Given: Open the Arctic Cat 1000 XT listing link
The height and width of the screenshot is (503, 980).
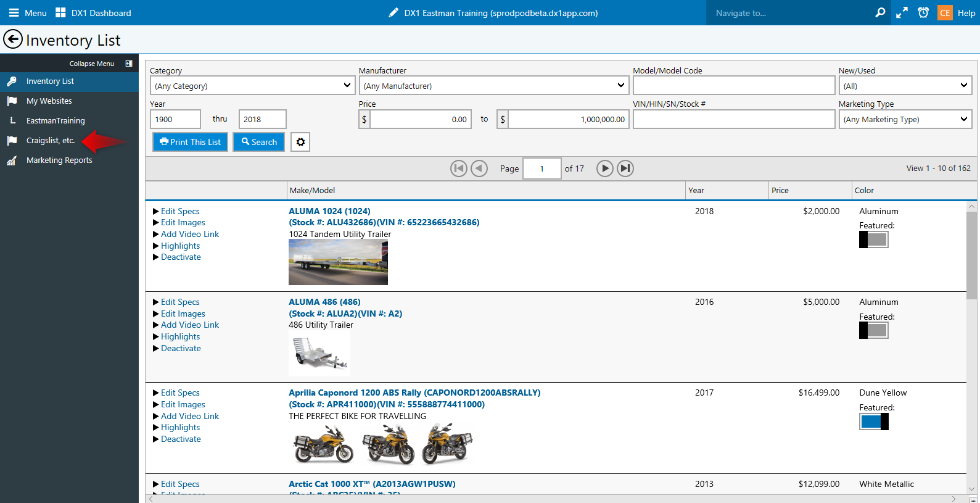Looking at the screenshot, I should 372,484.
